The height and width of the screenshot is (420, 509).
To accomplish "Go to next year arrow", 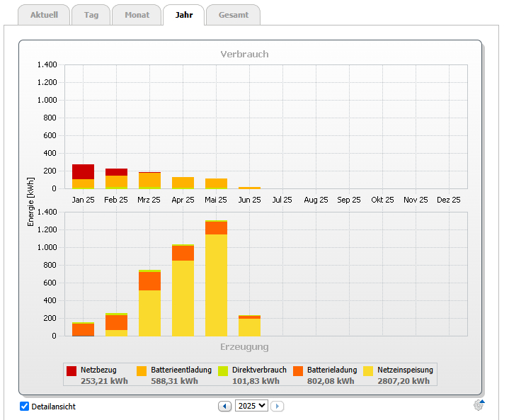I will pyautogui.click(x=278, y=406).
